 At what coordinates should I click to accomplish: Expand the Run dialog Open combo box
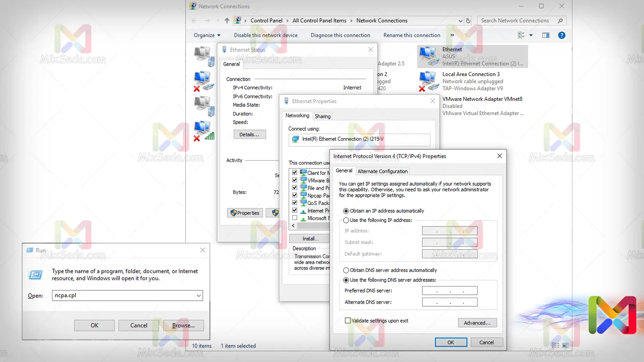tap(199, 296)
